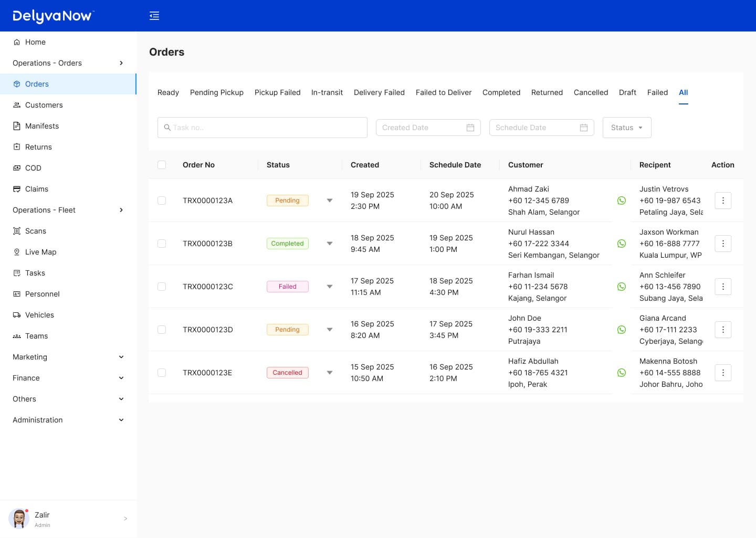Open action menu for TRX0000123D
Viewport: 756px width, 538px height.
723,330
